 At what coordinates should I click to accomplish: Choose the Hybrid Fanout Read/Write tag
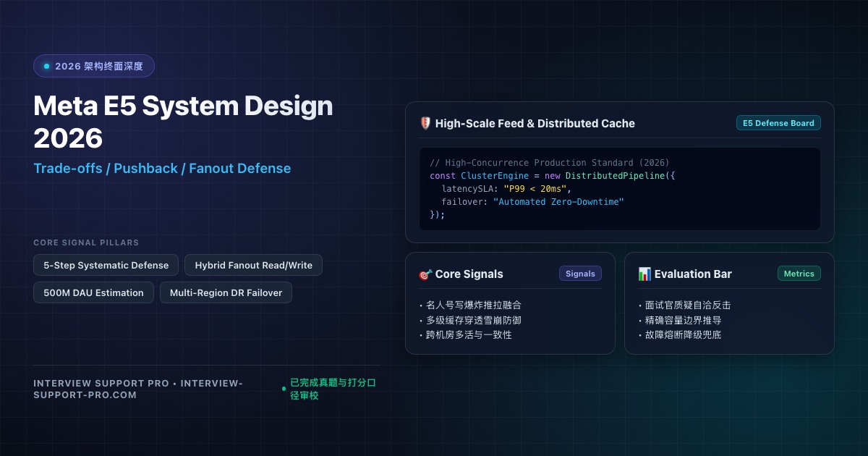coord(253,265)
